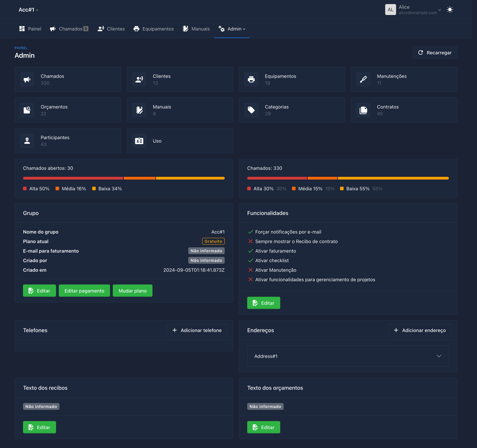This screenshot has height=448, width=477.
Task: Click the Admin gears icon
Action: coord(221,29)
